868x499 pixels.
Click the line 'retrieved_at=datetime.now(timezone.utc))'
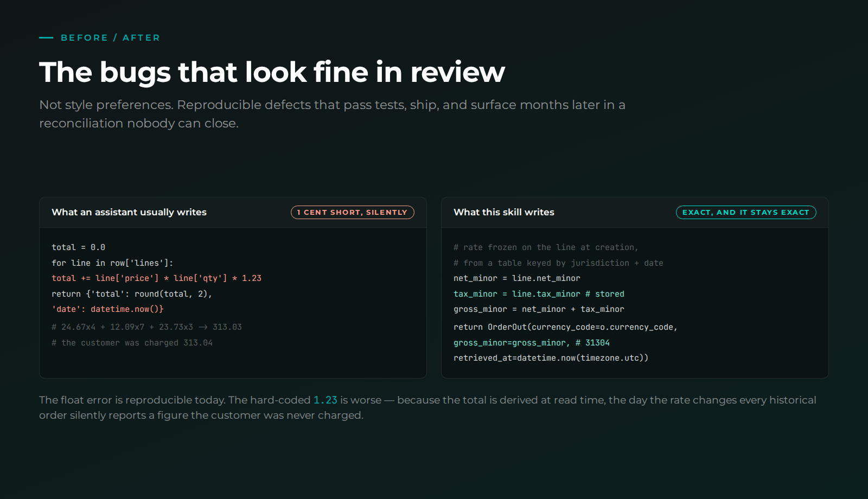click(x=551, y=358)
